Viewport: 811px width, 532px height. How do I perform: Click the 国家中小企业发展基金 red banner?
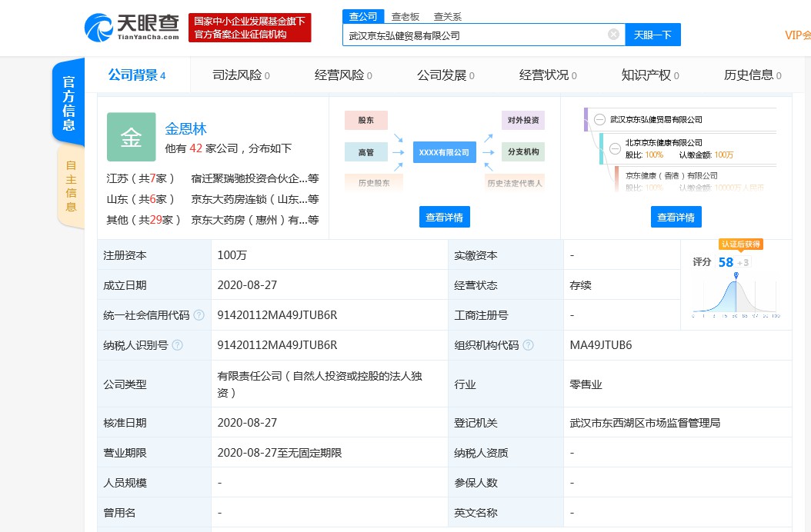250,28
